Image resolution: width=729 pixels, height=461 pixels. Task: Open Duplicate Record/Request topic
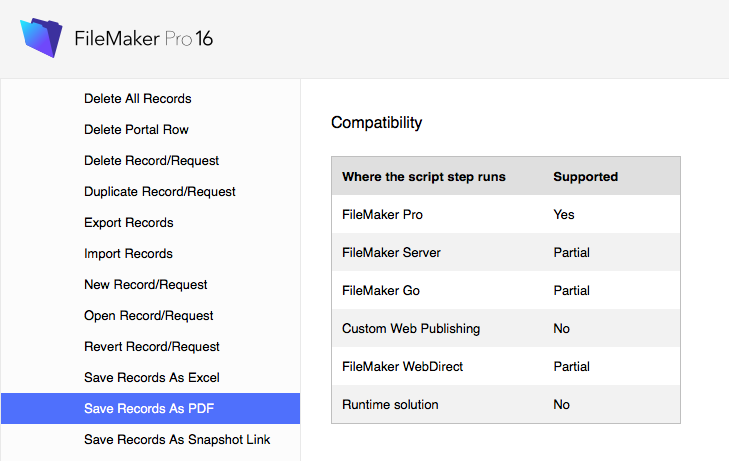click(160, 191)
